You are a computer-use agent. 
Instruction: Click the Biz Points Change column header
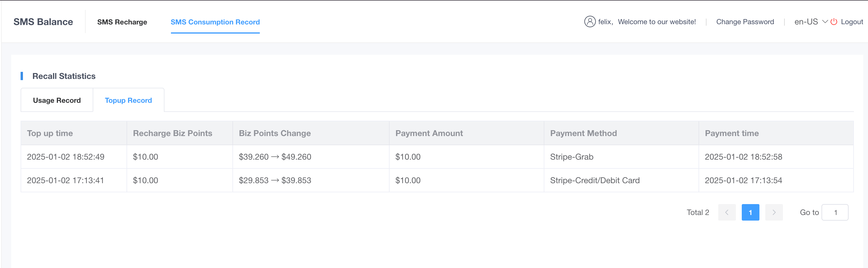(275, 133)
